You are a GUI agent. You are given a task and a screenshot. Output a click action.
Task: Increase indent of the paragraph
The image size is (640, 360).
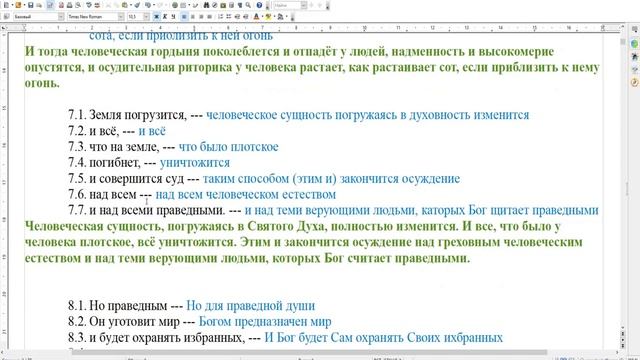click(245, 16)
